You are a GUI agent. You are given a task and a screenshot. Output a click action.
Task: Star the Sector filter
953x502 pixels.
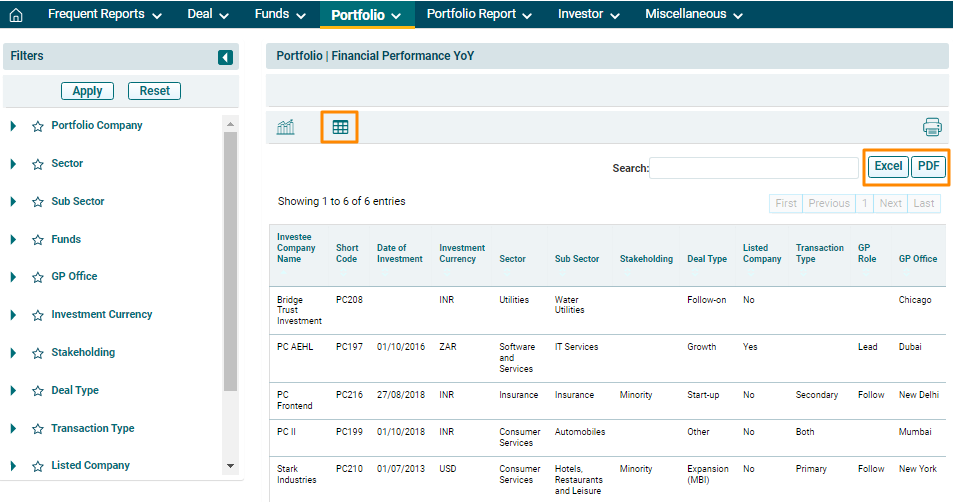[38, 164]
